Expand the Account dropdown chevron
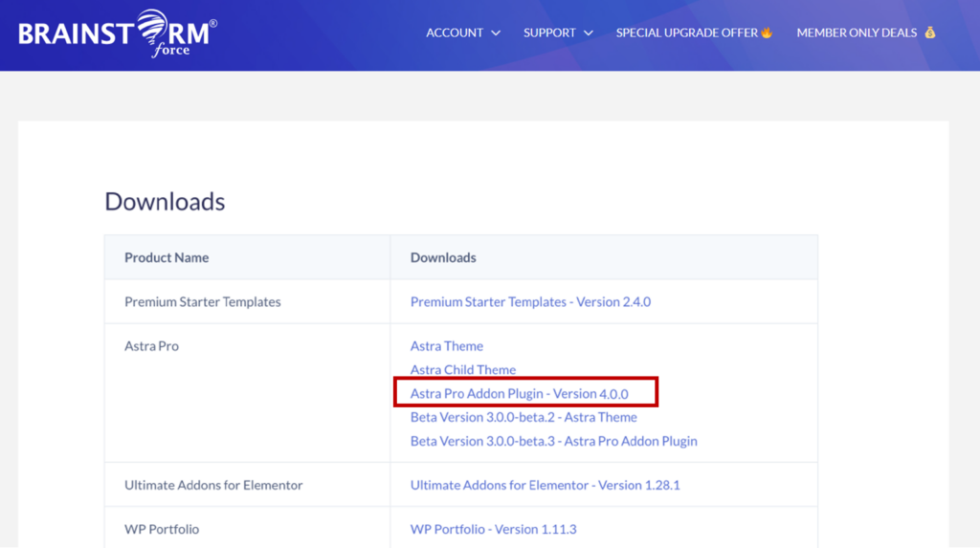The height and width of the screenshot is (548, 980). [496, 33]
